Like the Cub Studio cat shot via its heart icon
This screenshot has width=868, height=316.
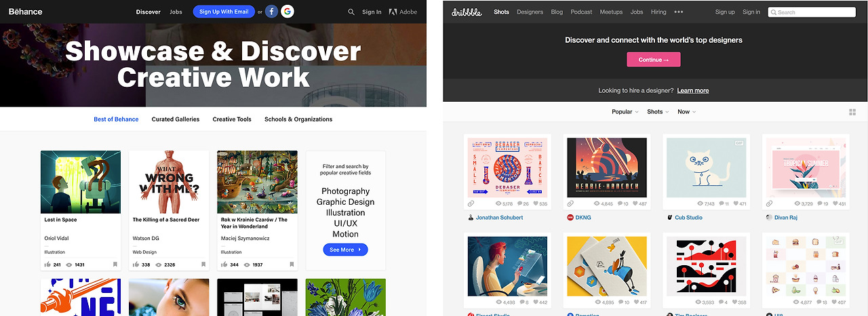pyautogui.click(x=735, y=203)
